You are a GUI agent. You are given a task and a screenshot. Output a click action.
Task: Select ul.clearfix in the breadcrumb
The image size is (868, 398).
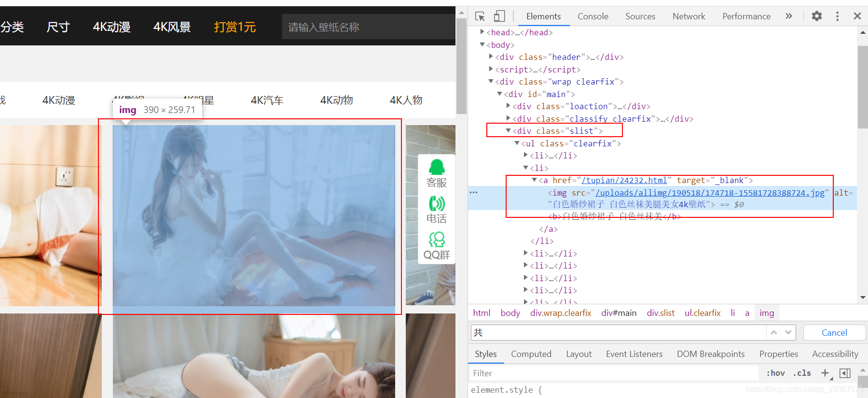703,313
